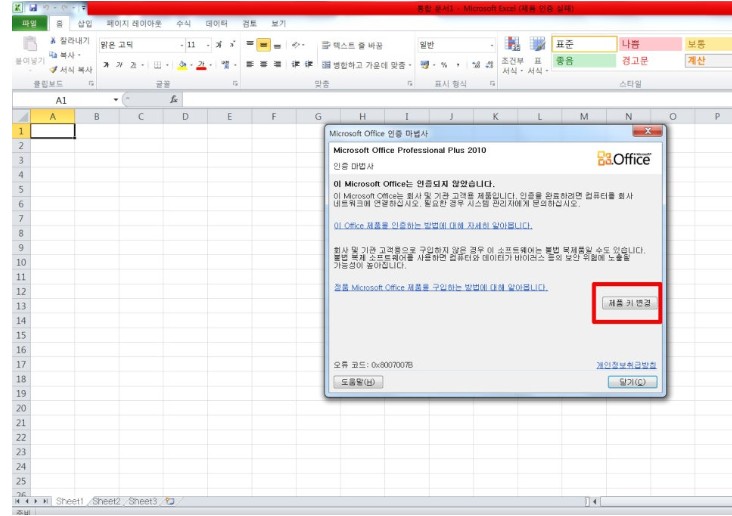The height and width of the screenshot is (516, 732).
Task: Select the Sheet2 worksheet tab
Action: (106, 501)
